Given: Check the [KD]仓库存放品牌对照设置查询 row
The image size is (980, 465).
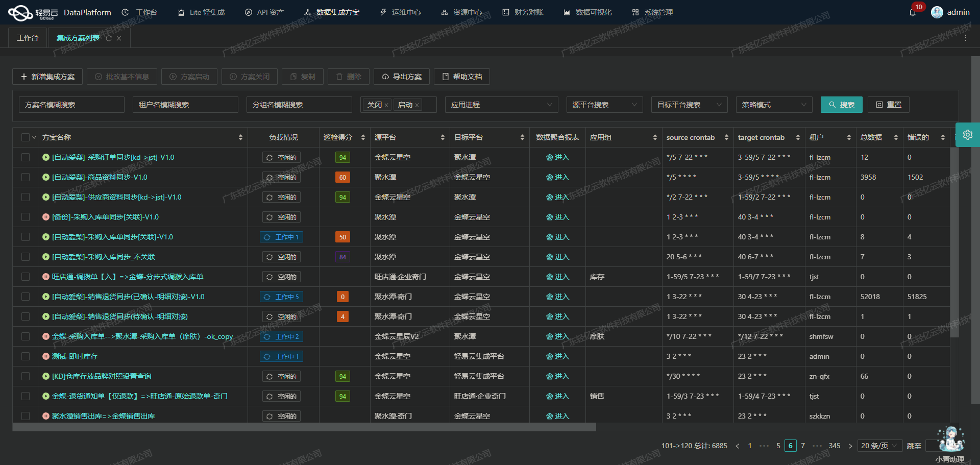Looking at the screenshot, I should click(26, 376).
